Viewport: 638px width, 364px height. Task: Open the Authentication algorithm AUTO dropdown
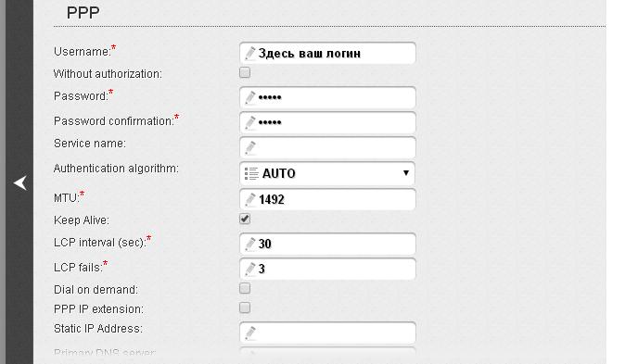pyautogui.click(x=327, y=174)
